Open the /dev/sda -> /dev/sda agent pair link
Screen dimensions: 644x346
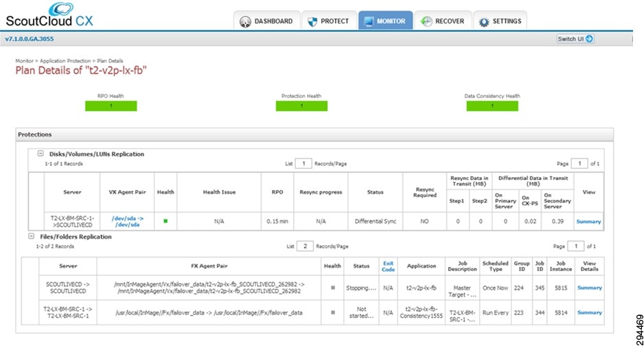[x=127, y=222]
